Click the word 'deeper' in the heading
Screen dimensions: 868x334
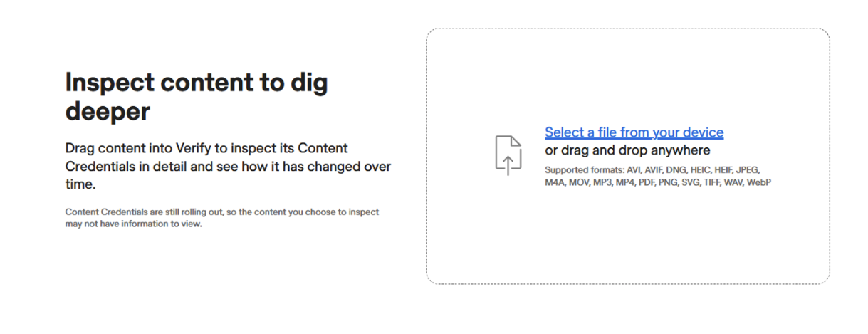pyautogui.click(x=108, y=112)
